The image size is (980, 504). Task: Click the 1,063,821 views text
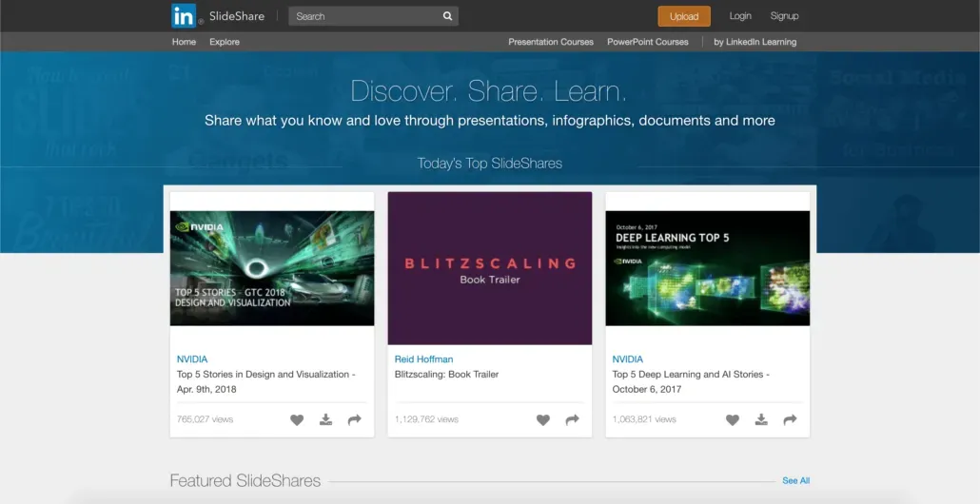click(x=644, y=419)
